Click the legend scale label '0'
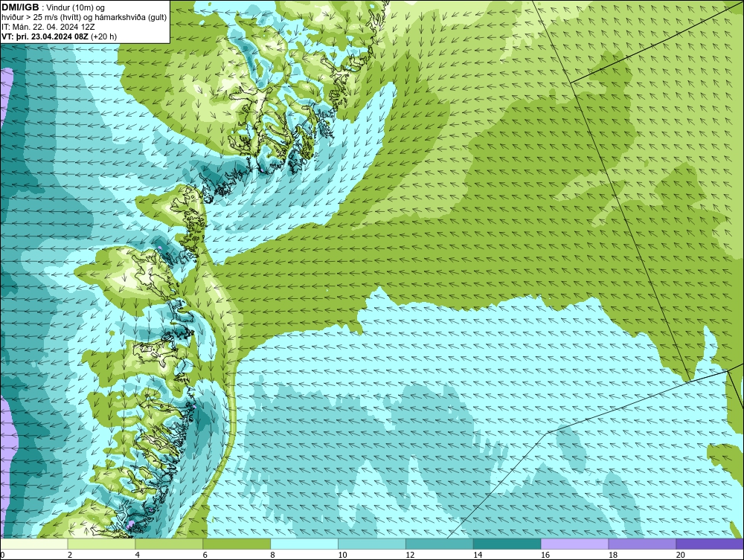The height and width of the screenshot is (560, 744). pyautogui.click(x=3, y=555)
